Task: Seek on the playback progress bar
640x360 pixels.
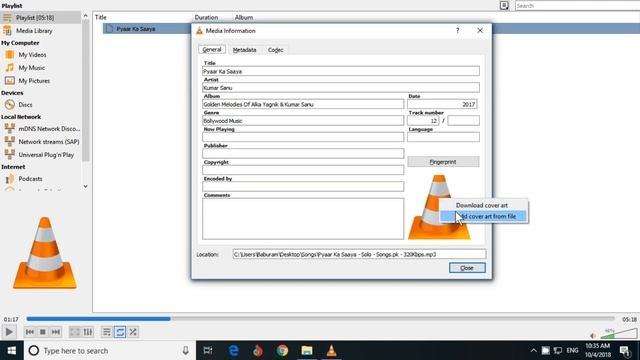Action: [x=320, y=319]
